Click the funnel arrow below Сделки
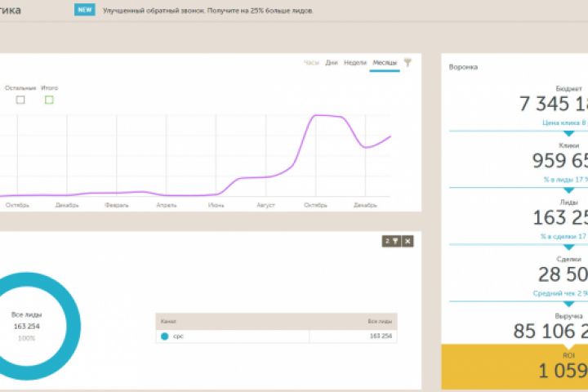The image size is (588, 392). point(569,302)
